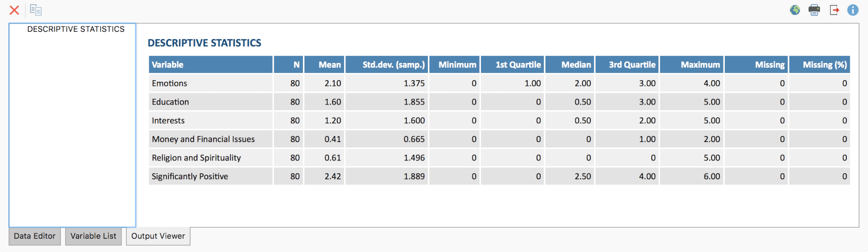Click the Median column header

pyautogui.click(x=570, y=65)
